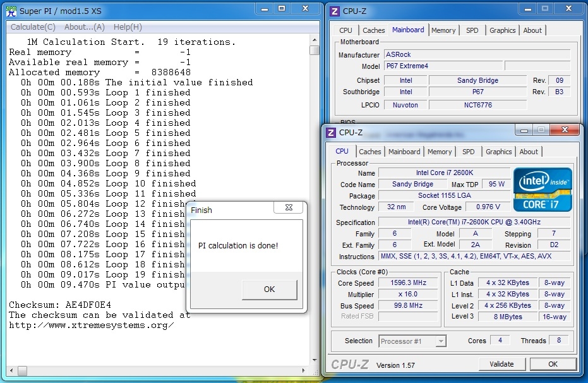Click the CPU-Z logo icon in the front window title bar
The image size is (588, 383).
(331, 133)
